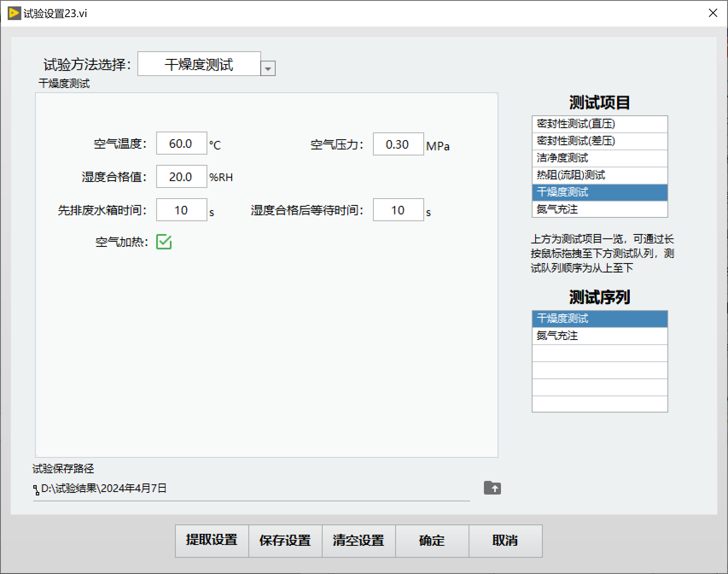The width and height of the screenshot is (728, 574).
Task: Click the 空气压力 value field
Action: 398,144
